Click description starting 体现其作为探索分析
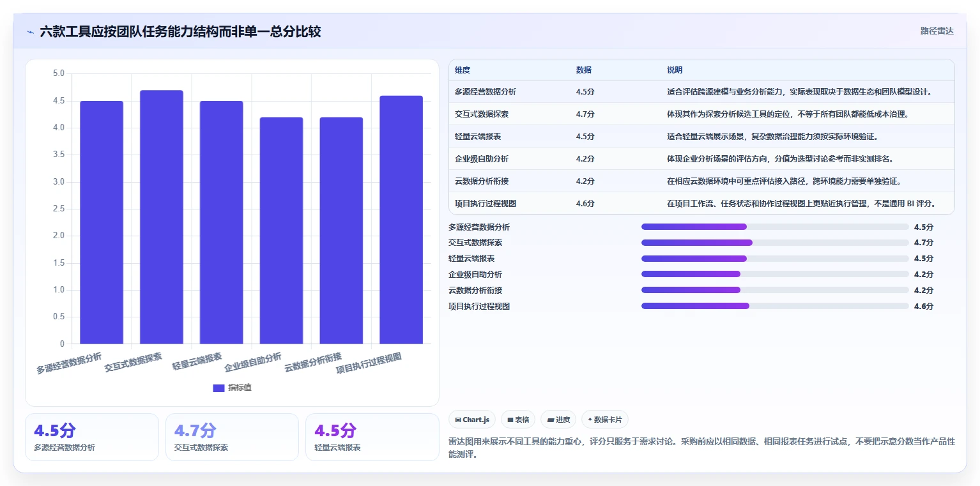 [788, 114]
